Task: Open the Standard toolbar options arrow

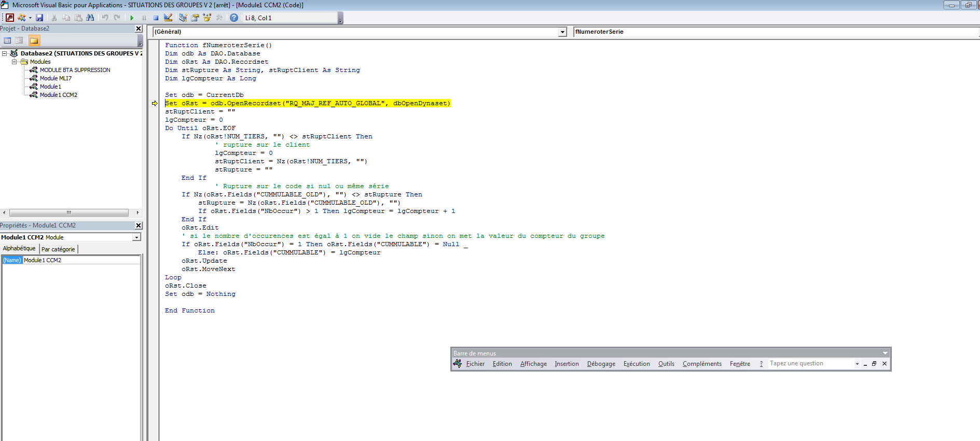Action: [341, 19]
